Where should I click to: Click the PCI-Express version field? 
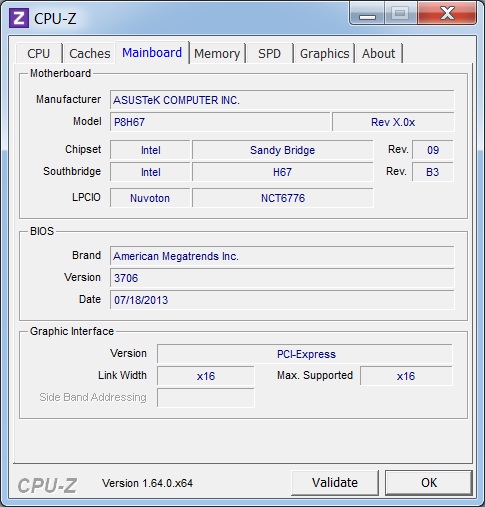pyautogui.click(x=305, y=354)
